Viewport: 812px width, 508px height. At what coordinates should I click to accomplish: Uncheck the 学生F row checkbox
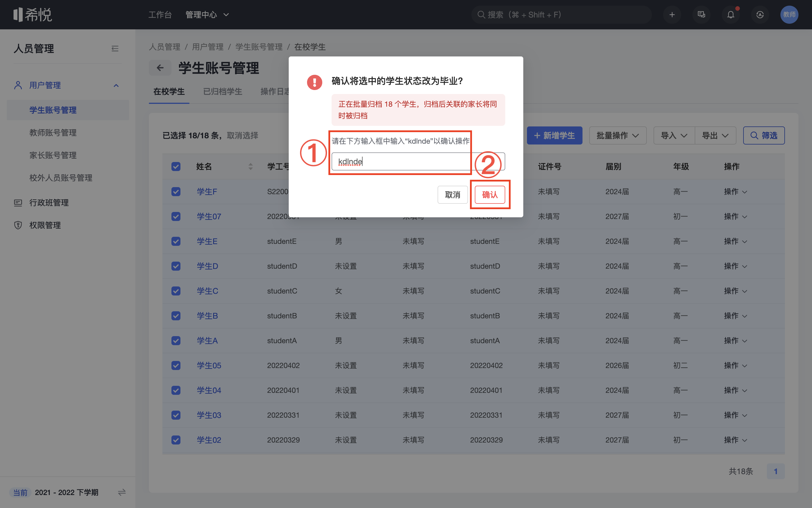(176, 192)
